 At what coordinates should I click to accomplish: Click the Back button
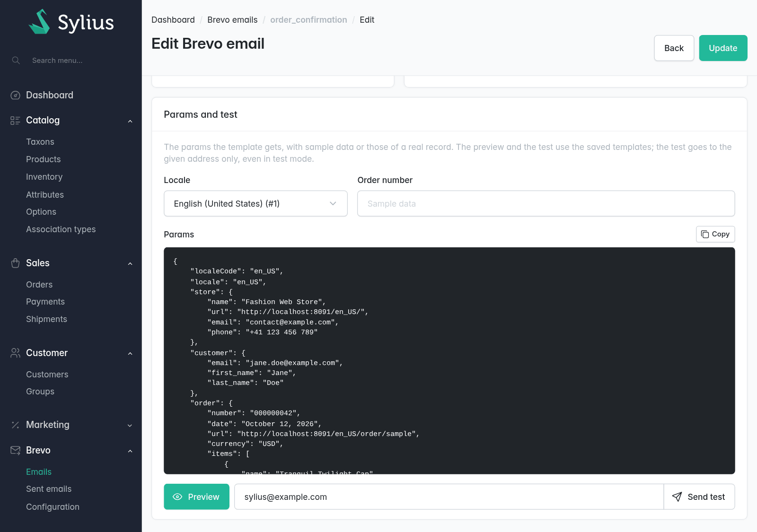[x=674, y=48]
